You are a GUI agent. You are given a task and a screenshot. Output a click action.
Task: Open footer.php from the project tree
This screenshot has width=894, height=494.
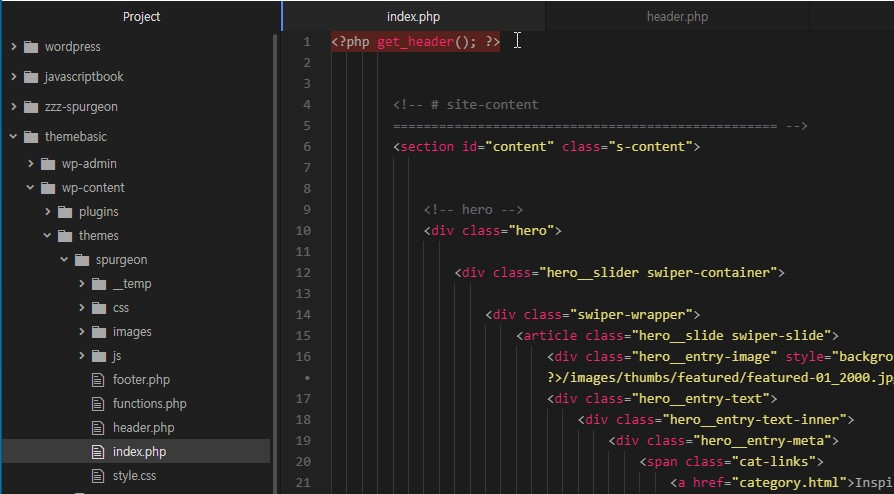(141, 379)
